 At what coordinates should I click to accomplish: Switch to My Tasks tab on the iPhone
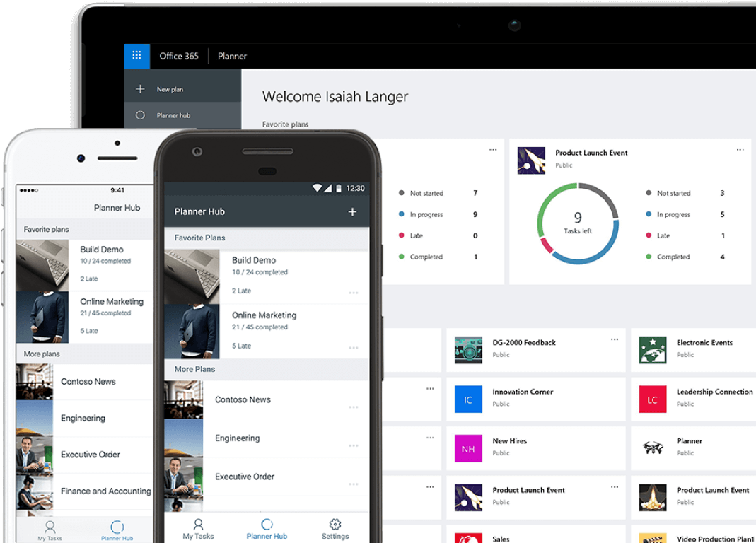[x=50, y=531]
